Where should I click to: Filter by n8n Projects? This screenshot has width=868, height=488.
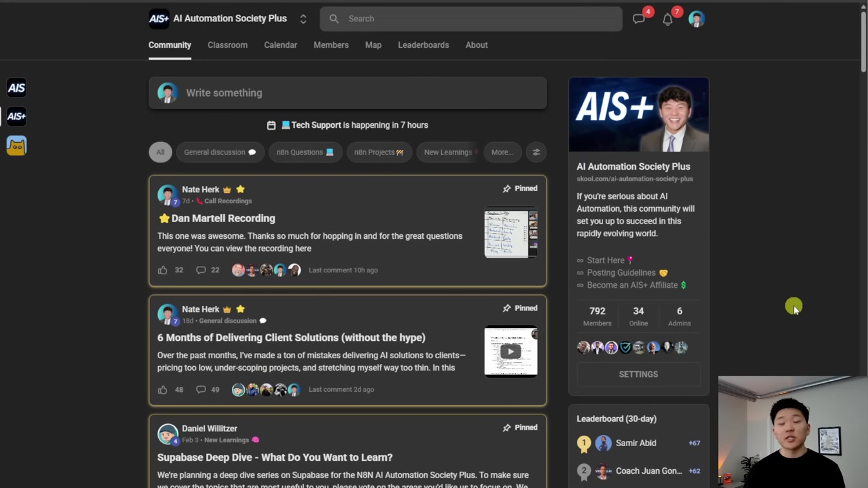[379, 152]
